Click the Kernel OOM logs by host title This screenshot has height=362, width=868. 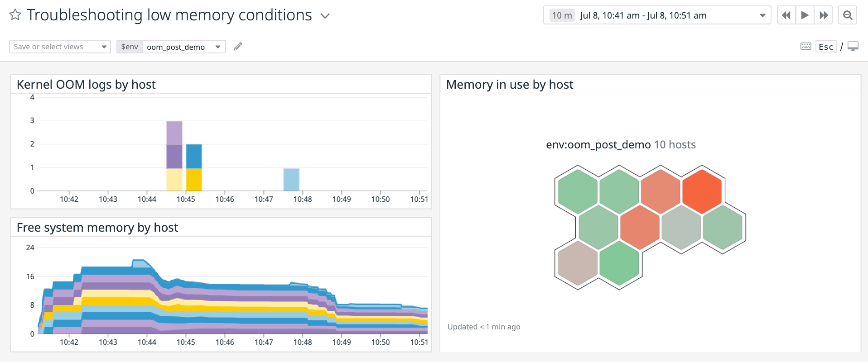[86, 85]
